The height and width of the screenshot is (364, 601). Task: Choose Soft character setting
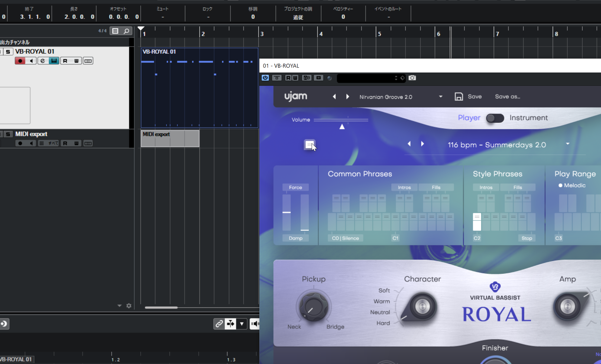click(x=384, y=290)
